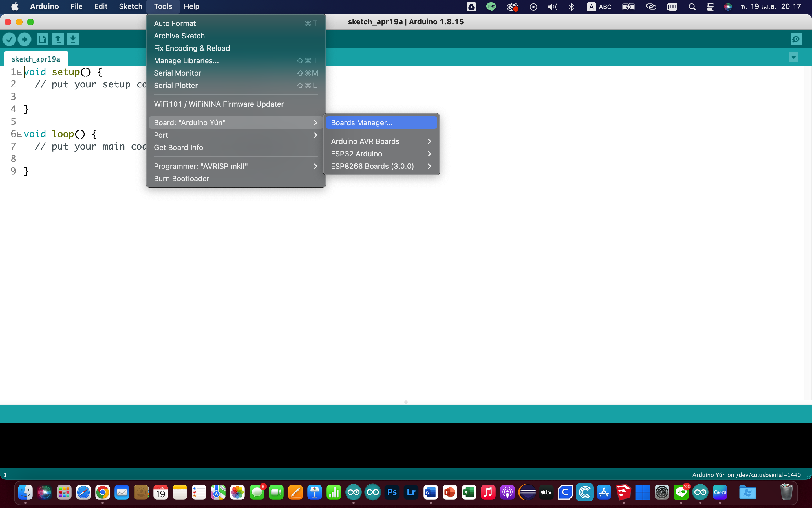Click the Save sketch down-arrow icon
Screen dimensions: 812x508
point(73,39)
